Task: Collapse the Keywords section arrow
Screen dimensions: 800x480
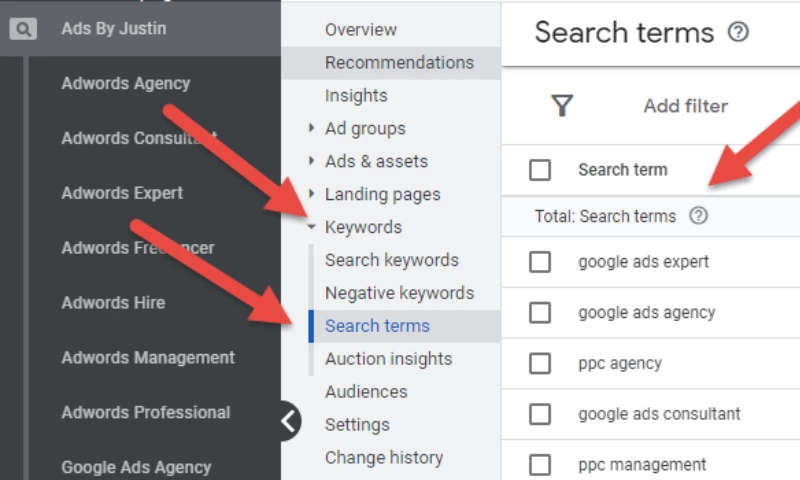Action: coord(312,228)
